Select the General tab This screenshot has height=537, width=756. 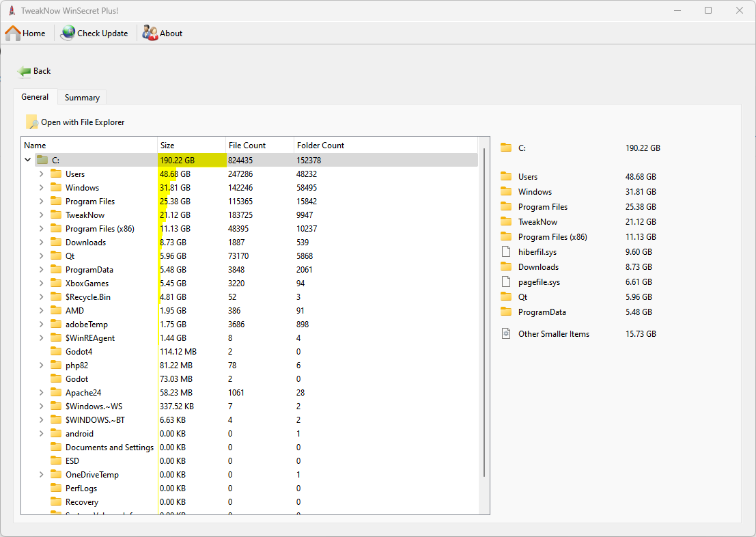(35, 97)
